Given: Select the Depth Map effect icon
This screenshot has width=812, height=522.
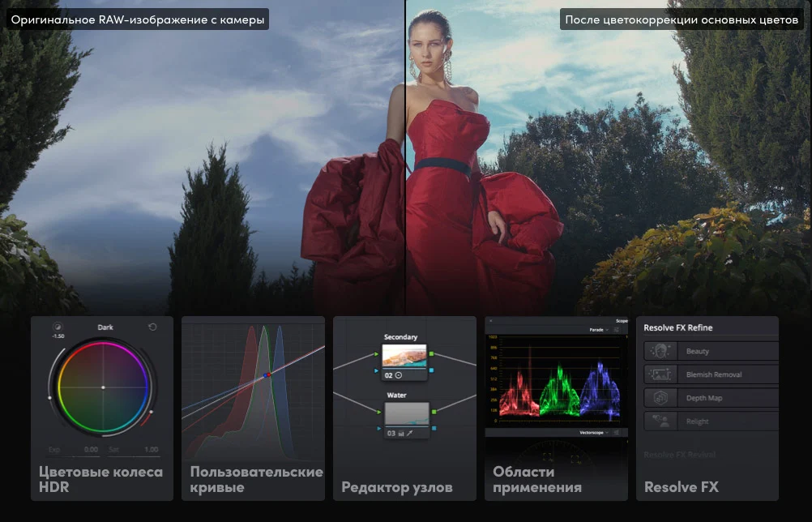Looking at the screenshot, I should [660, 398].
